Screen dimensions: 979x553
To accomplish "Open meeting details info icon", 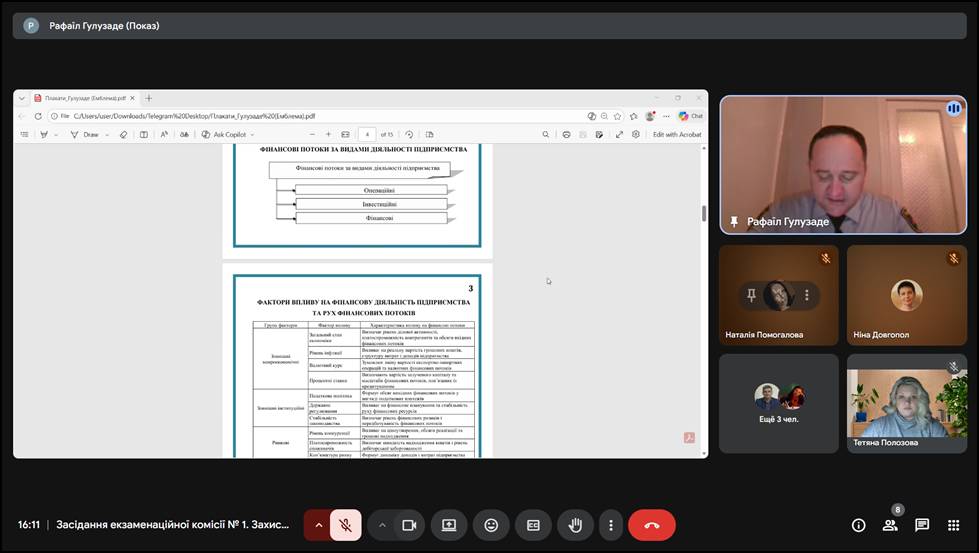I will point(858,525).
